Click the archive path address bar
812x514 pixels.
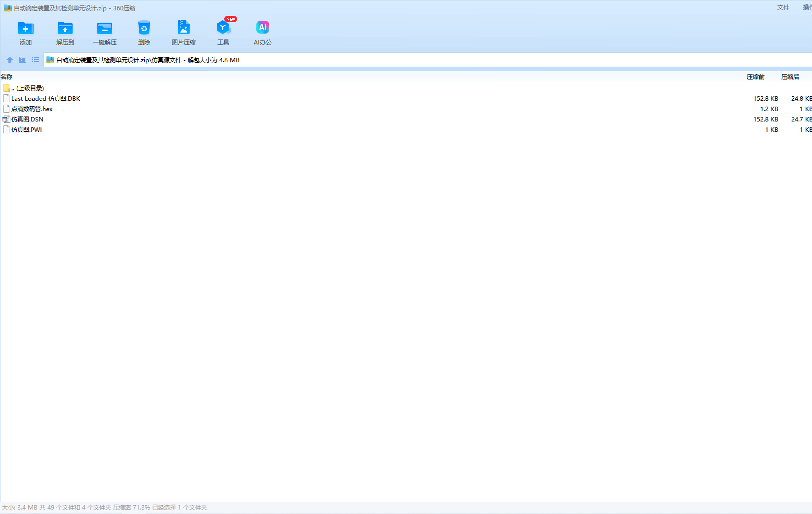(395, 60)
